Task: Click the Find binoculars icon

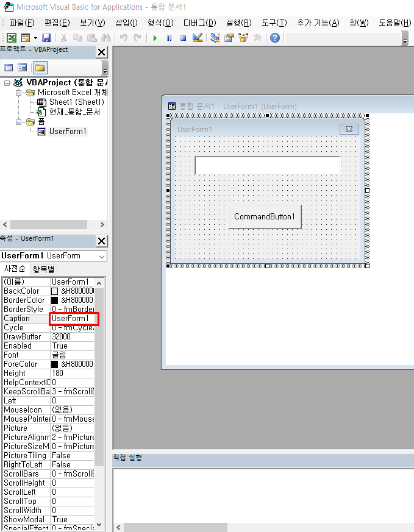Action: click(x=105, y=38)
